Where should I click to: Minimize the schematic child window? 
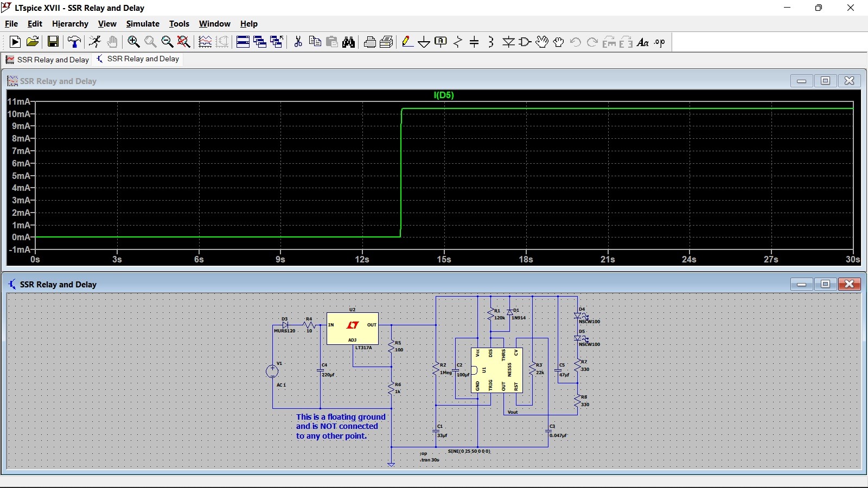[x=801, y=284]
